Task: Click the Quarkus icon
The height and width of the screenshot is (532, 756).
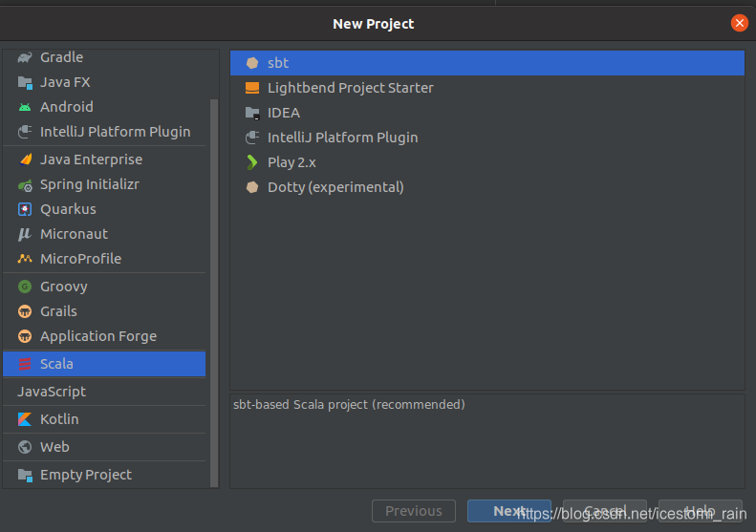Action: tap(25, 209)
